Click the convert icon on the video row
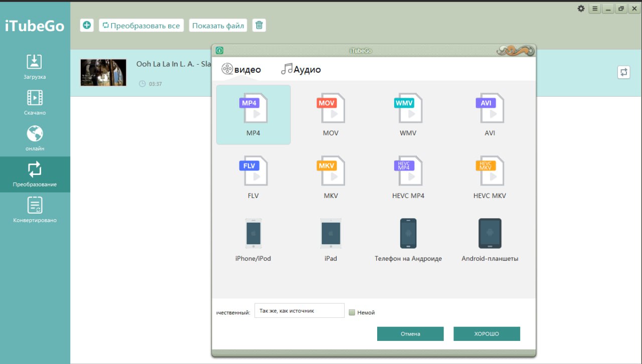Screen dimensions: 642x364 tap(623, 72)
